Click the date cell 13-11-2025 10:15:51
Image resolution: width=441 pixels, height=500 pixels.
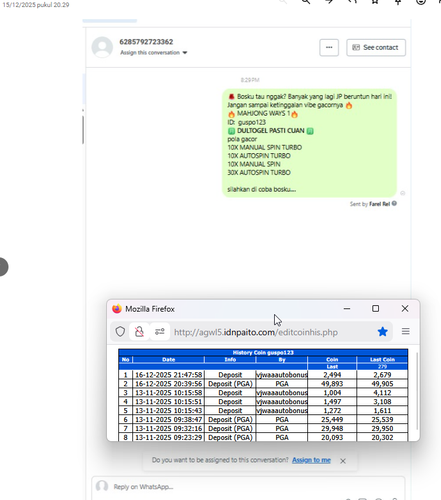click(x=169, y=402)
